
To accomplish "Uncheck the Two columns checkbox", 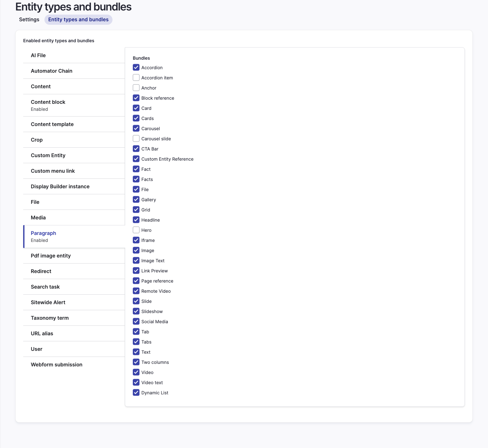I will [x=136, y=362].
